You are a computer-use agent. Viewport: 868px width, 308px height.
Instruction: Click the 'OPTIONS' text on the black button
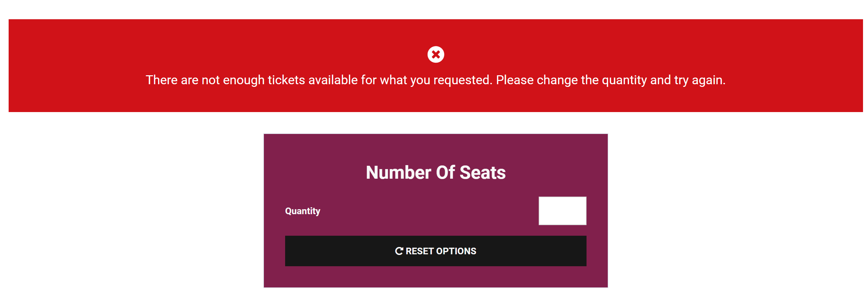tap(456, 251)
